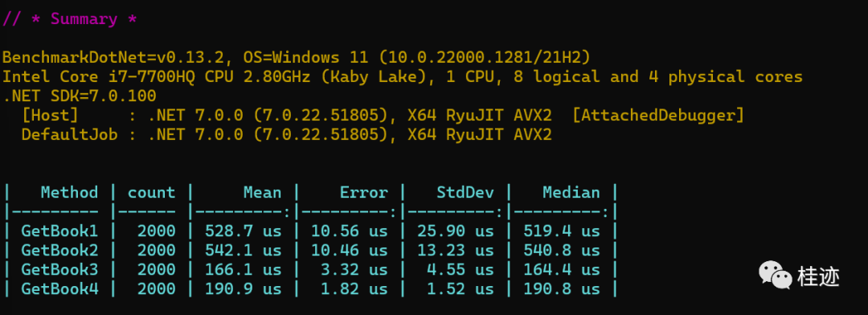
Task: Click the Error column header
Action: point(364,193)
